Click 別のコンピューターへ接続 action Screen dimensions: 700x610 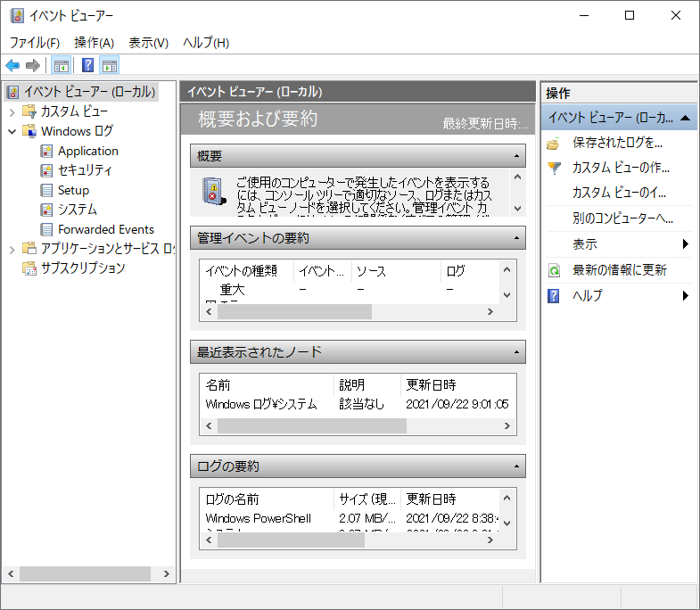pos(622,218)
